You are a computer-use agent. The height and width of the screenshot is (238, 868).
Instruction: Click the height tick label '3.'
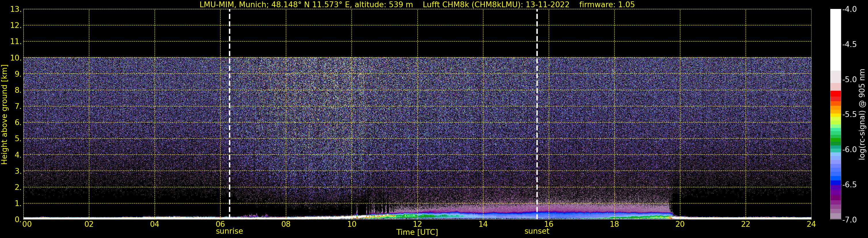coord(18,171)
